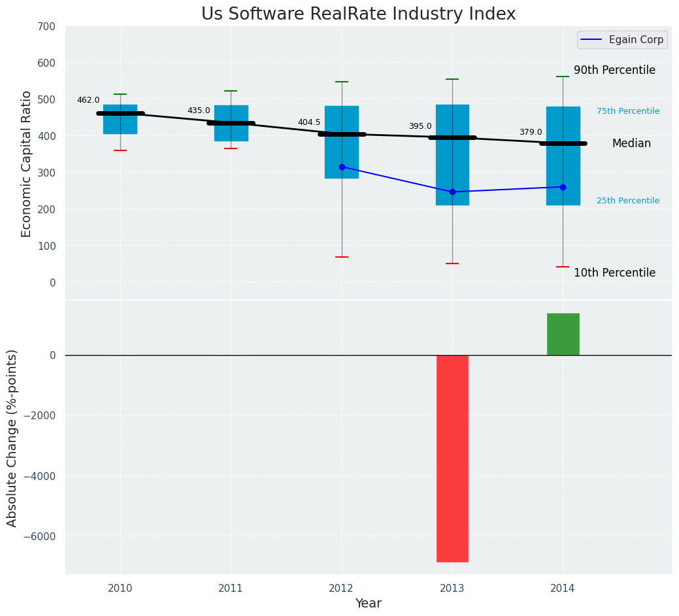679x616 pixels.
Task: Click the 395.0 median value label
Action: point(420,126)
